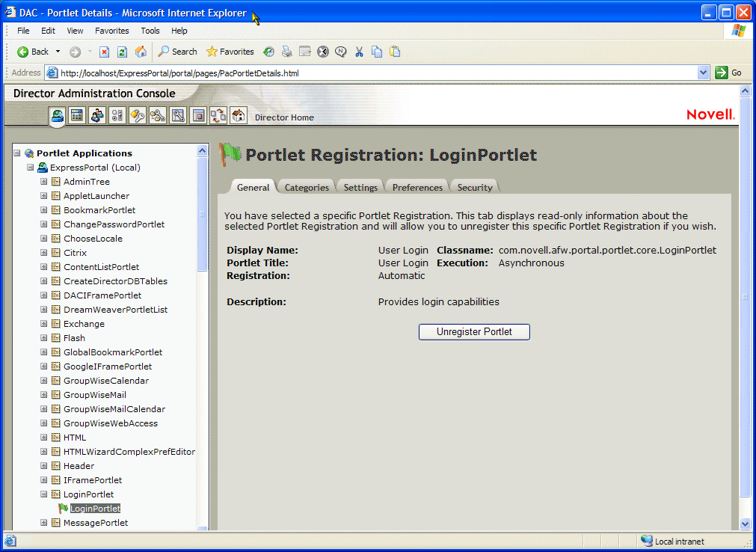756x552 pixels.
Task: Click the Stop page loading icon
Action: pos(104,52)
